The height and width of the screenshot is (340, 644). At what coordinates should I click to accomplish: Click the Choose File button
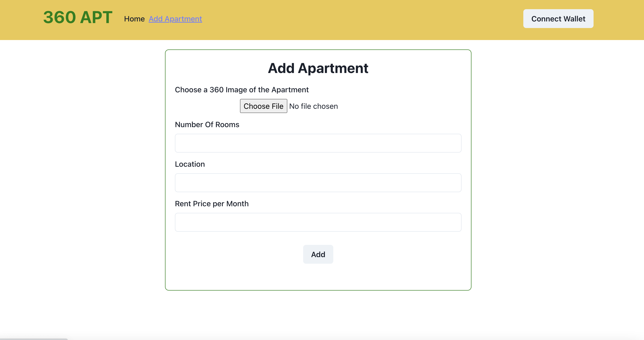[263, 106]
